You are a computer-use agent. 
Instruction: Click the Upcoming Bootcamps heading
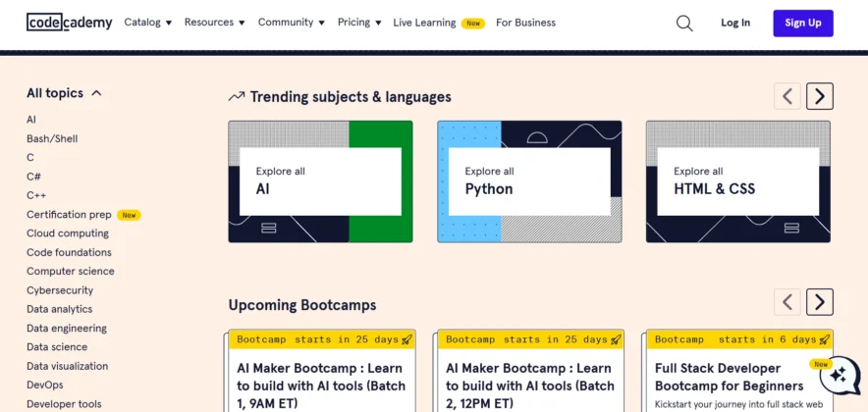(x=302, y=305)
